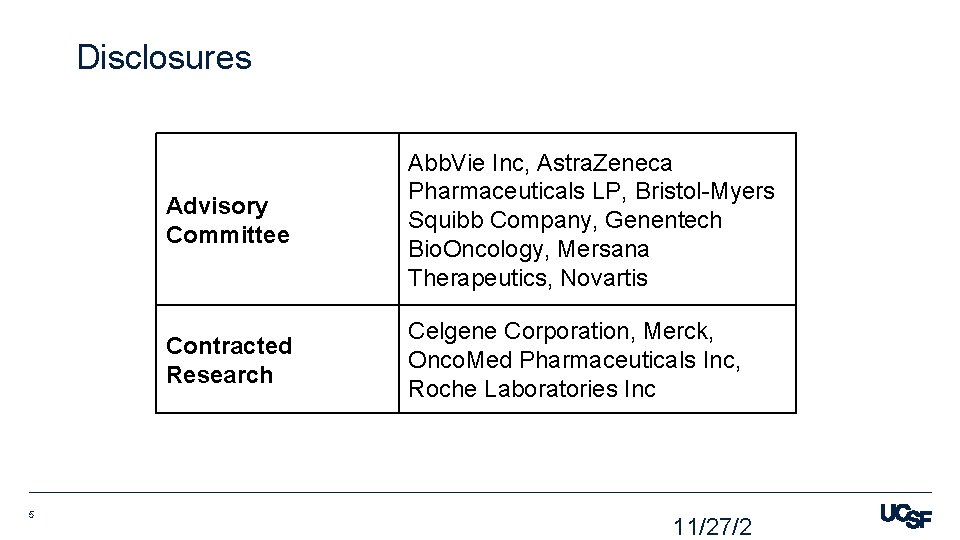This screenshot has height=540, width=960.
Task: Select Bristol-Myers text in table
Action: click(705, 191)
